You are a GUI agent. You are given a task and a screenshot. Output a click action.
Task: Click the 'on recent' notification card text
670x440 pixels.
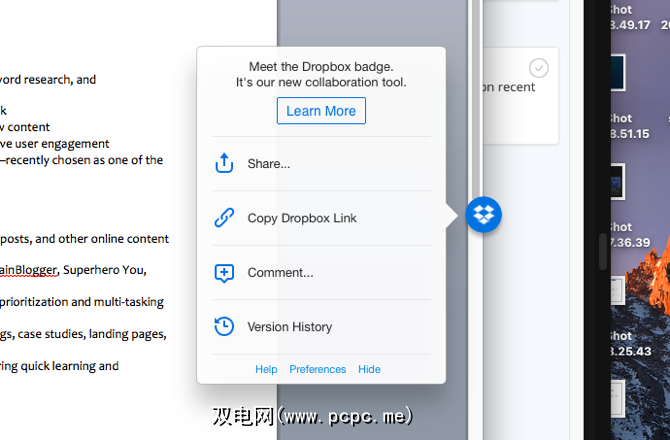pos(507,87)
